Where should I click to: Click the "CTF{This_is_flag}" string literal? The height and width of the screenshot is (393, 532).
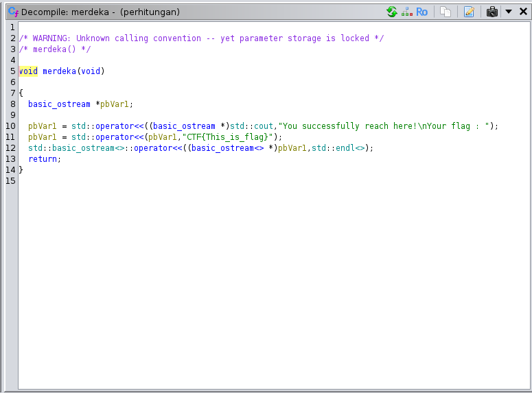tap(229, 137)
